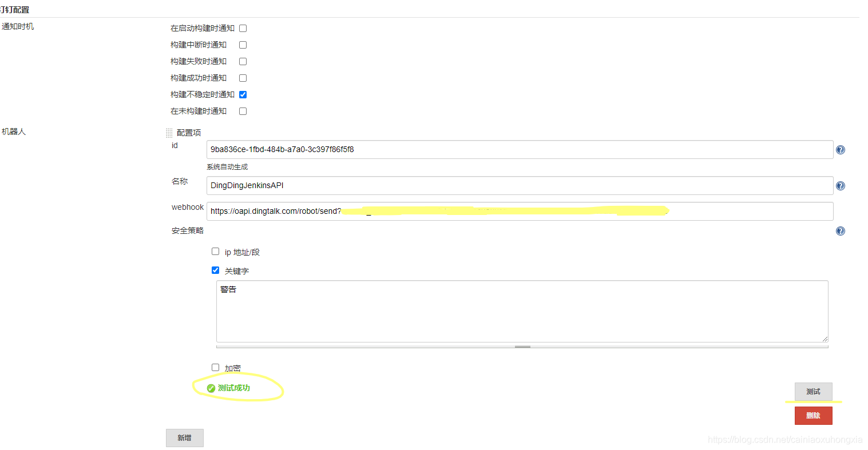Grab the 配置项 drag handle icon
Viewport: 868px width, 450px height.
tap(169, 133)
